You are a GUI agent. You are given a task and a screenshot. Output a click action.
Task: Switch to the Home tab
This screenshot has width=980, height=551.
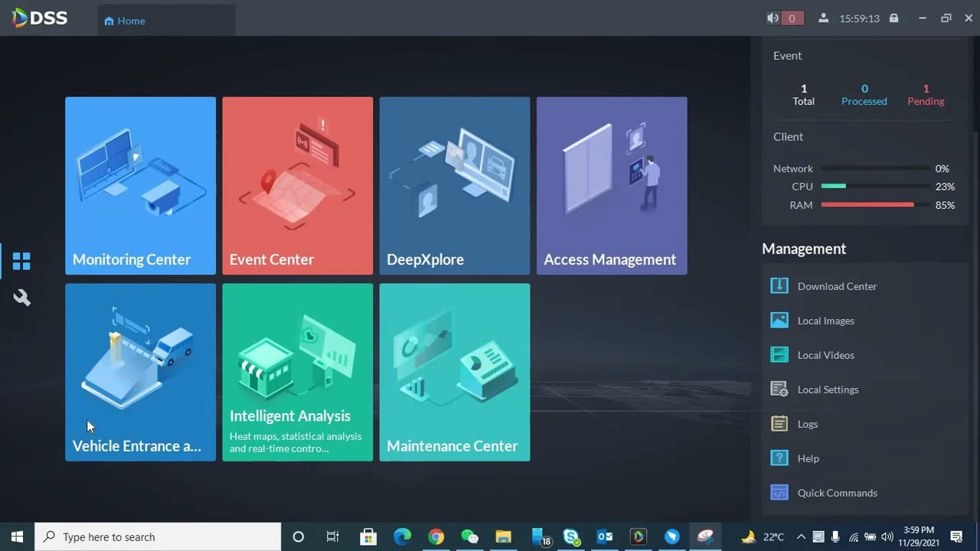tap(166, 21)
